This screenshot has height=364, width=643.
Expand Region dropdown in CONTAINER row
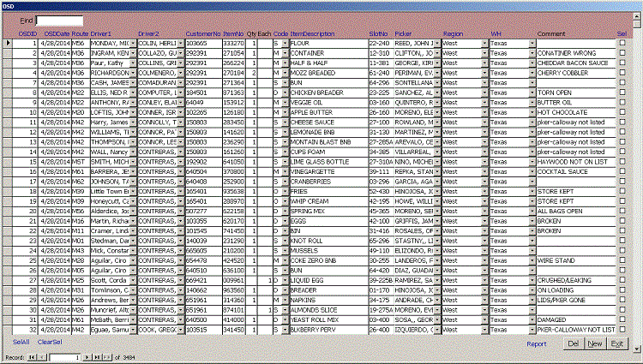tap(485, 52)
